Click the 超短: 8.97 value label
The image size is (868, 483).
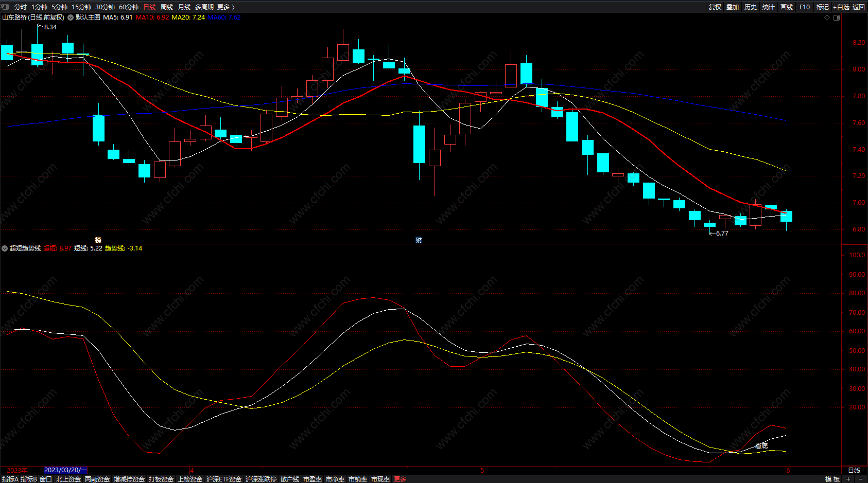[x=58, y=248]
